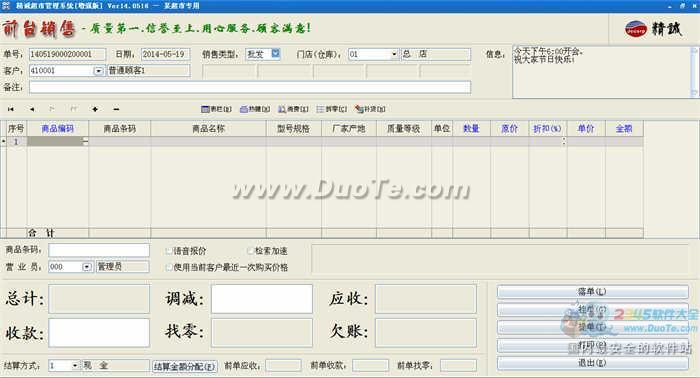Click the previous record arrow in navigator
Screen dimensions: 700x378
[x=32, y=109]
